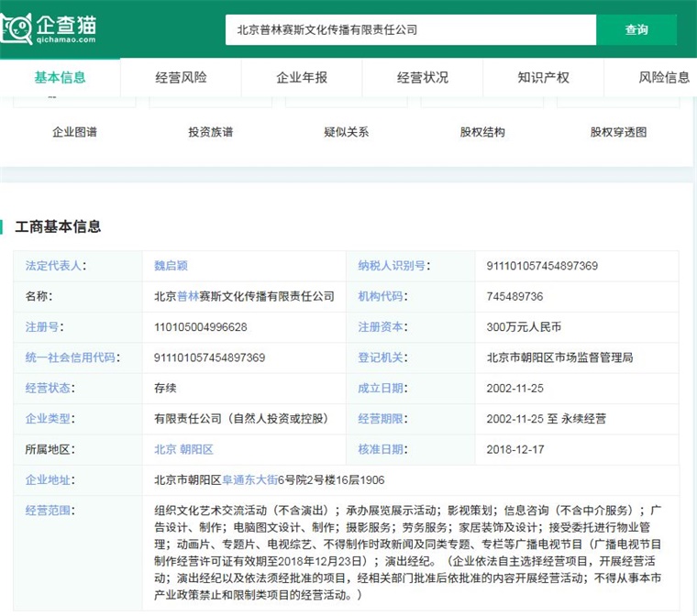697x616 pixels.
Task: Click the 机构代码 label
Action: pyautogui.click(x=382, y=296)
